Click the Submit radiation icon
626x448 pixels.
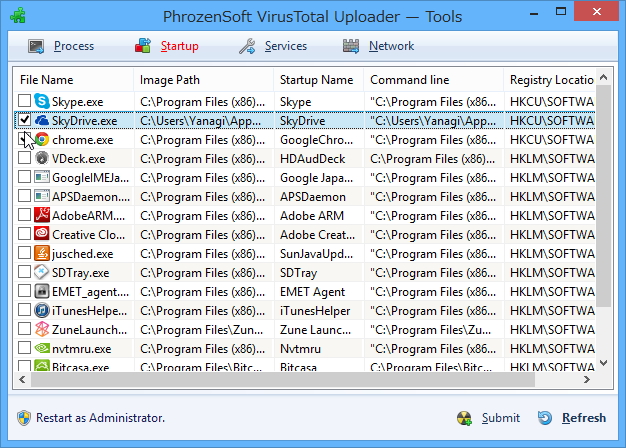coord(464,418)
